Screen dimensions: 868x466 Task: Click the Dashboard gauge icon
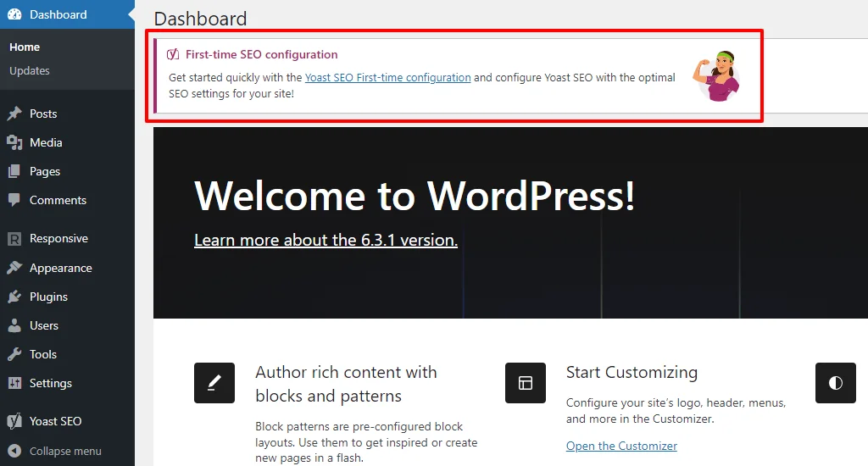pos(14,14)
